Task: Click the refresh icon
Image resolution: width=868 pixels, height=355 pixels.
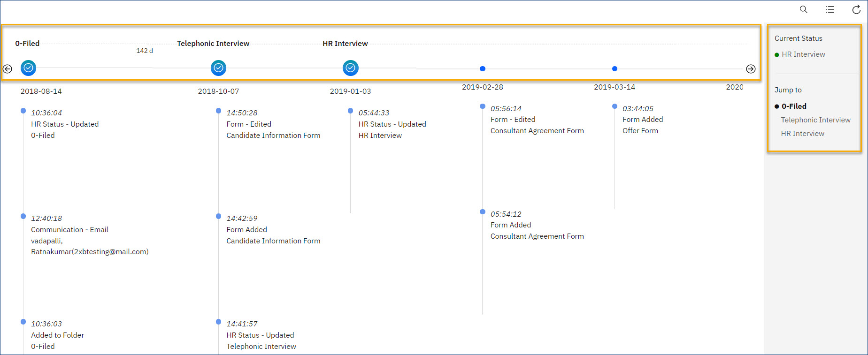Action: (x=856, y=9)
